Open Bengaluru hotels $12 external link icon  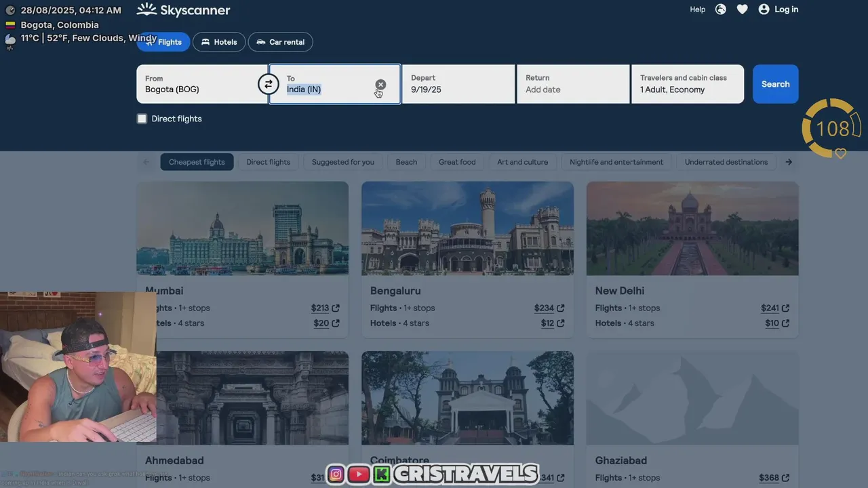click(561, 323)
